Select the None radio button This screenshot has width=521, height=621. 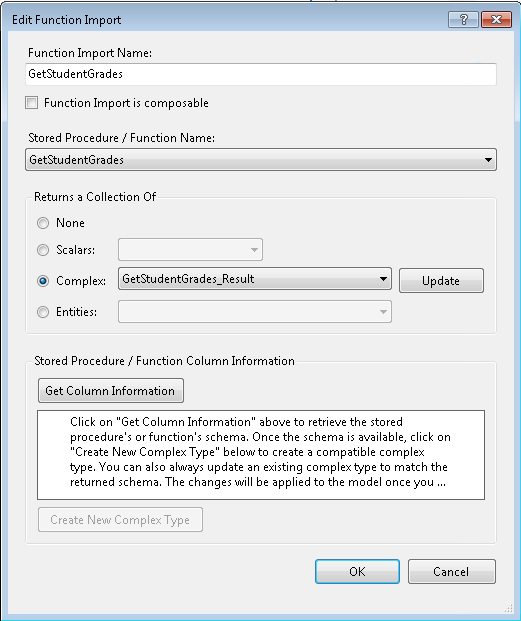pos(43,223)
